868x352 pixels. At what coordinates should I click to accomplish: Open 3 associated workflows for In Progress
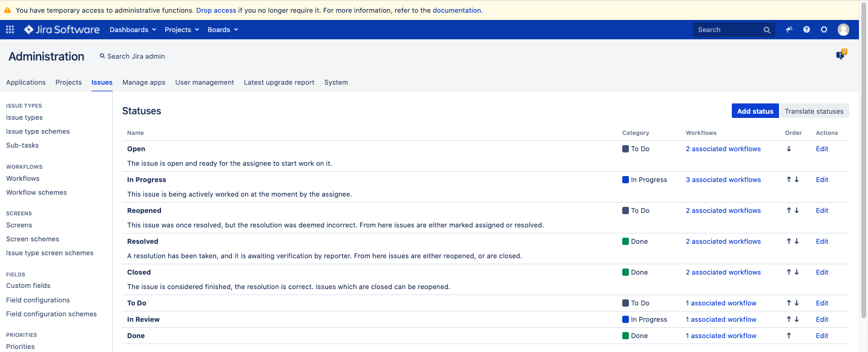click(723, 180)
